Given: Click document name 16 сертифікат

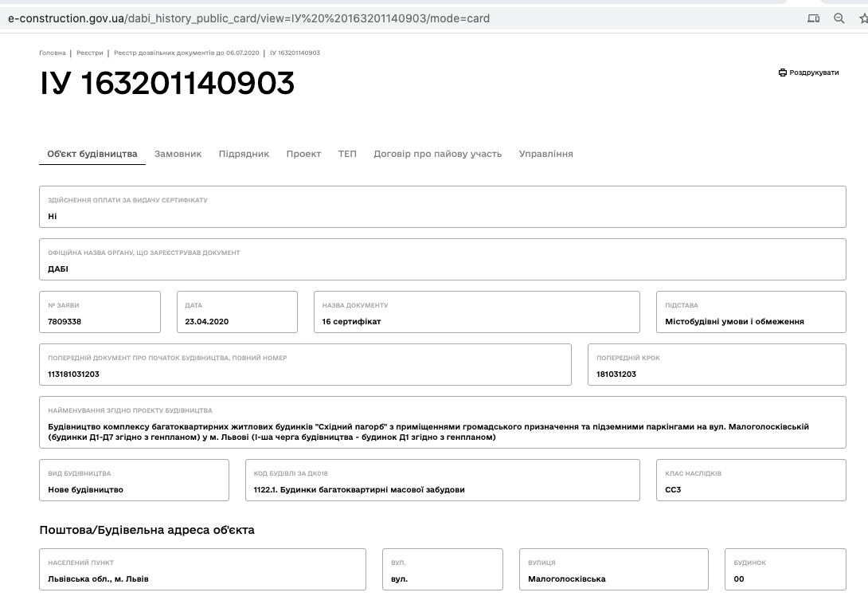Looking at the screenshot, I should click(351, 322).
